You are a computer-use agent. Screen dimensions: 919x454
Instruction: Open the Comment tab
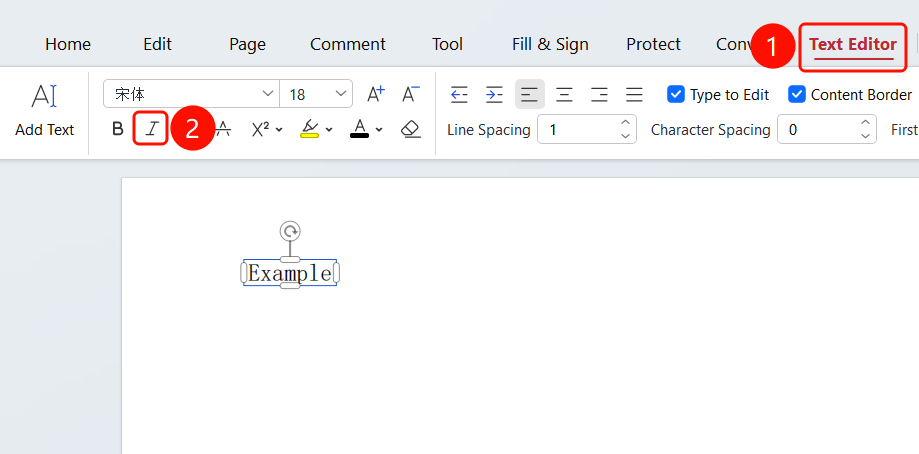click(348, 44)
